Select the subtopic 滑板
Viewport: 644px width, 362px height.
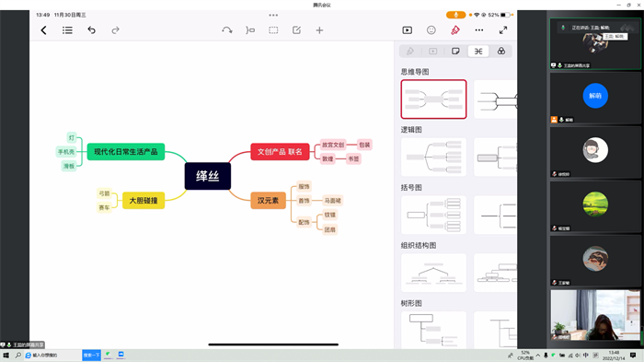69,166
